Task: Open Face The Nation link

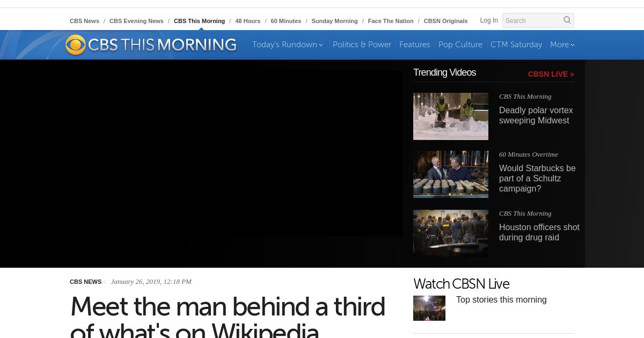Action: pyautogui.click(x=390, y=21)
